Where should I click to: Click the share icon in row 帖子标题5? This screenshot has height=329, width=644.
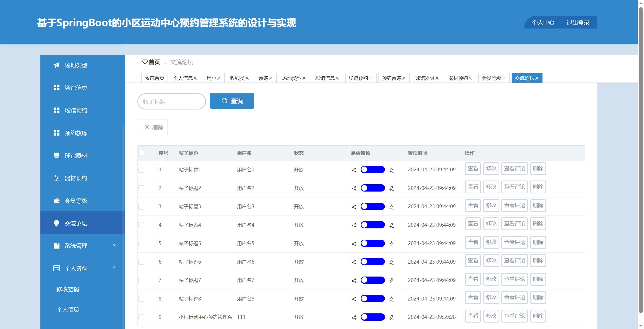[354, 244]
